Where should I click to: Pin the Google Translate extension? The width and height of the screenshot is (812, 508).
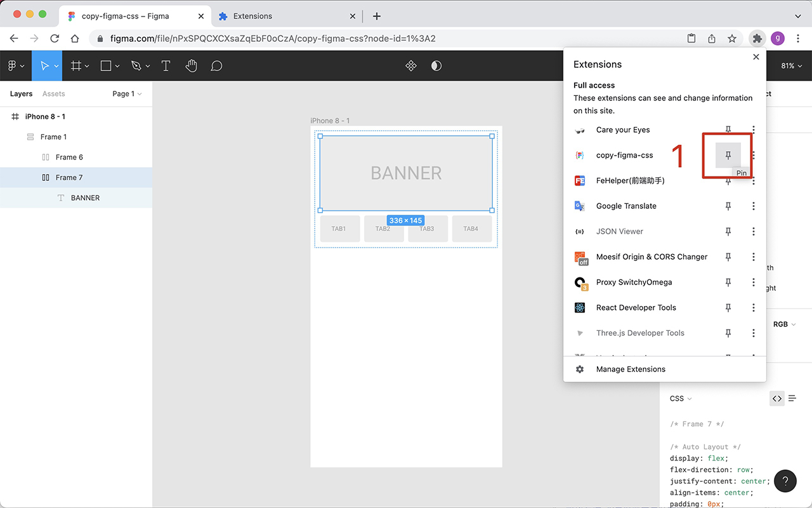tap(728, 206)
